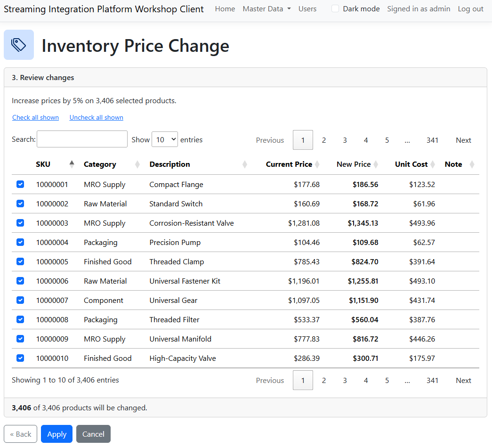Click current price $1,097.05
This screenshot has height=448, width=492.
point(304,300)
